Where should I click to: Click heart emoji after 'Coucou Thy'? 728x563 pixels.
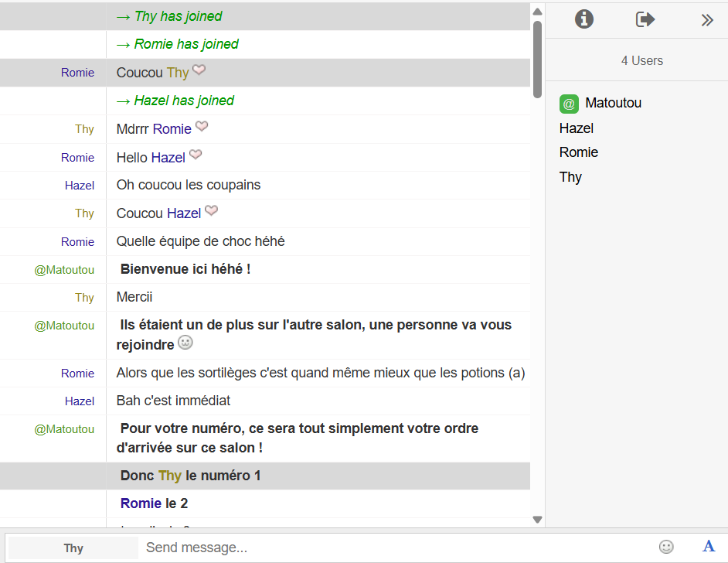(199, 70)
